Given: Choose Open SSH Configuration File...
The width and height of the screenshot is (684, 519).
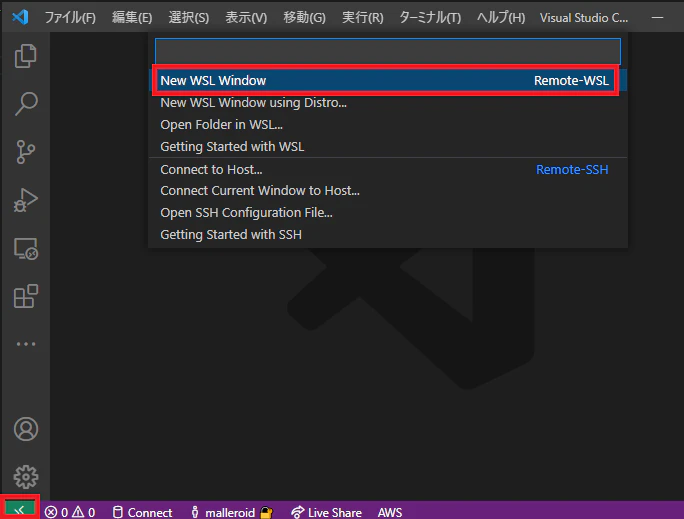Looking at the screenshot, I should pyautogui.click(x=388, y=212).
